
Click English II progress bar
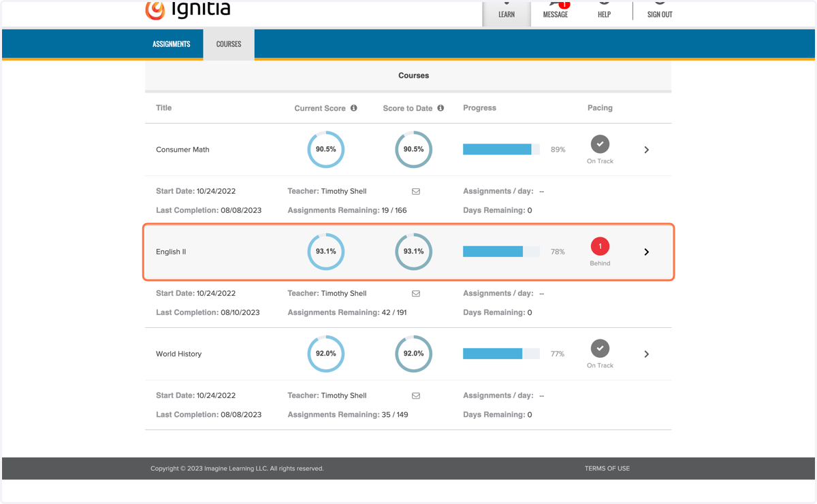[x=501, y=252]
